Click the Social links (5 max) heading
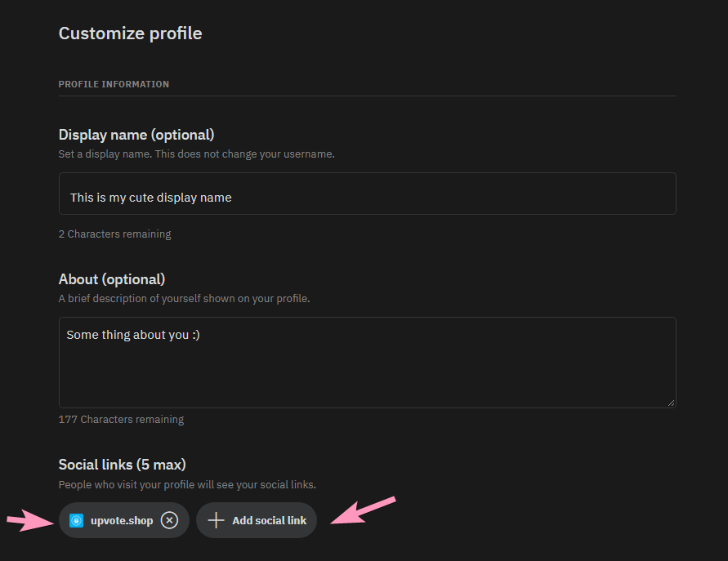Screen dimensions: 728x561 coord(122,465)
